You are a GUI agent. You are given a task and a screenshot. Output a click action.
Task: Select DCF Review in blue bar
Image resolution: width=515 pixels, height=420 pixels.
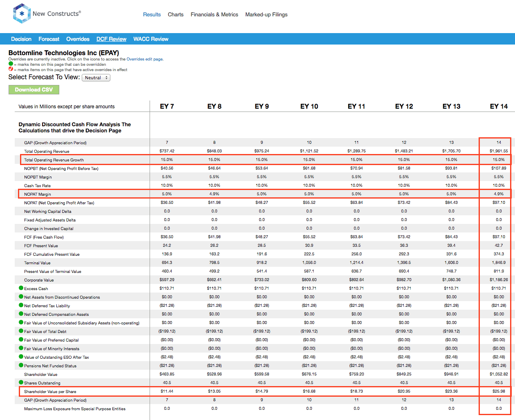click(x=112, y=39)
